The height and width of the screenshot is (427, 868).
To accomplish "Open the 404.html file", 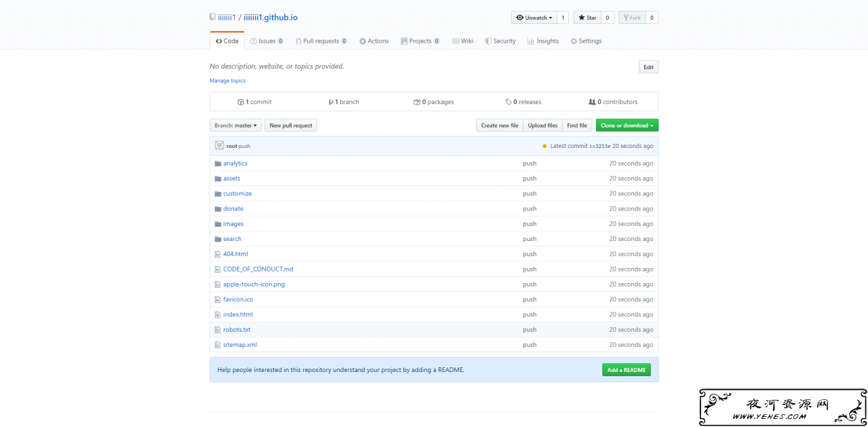I will (x=235, y=254).
